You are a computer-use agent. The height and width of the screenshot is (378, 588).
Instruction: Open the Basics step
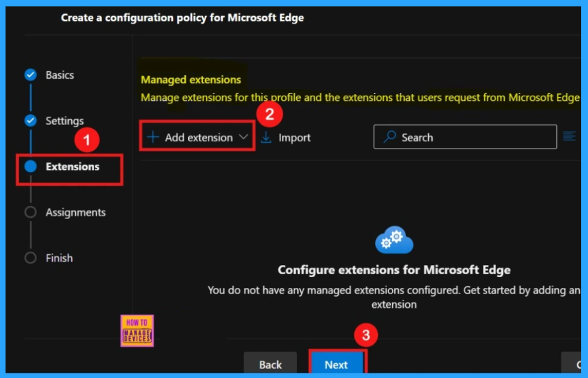coord(60,75)
